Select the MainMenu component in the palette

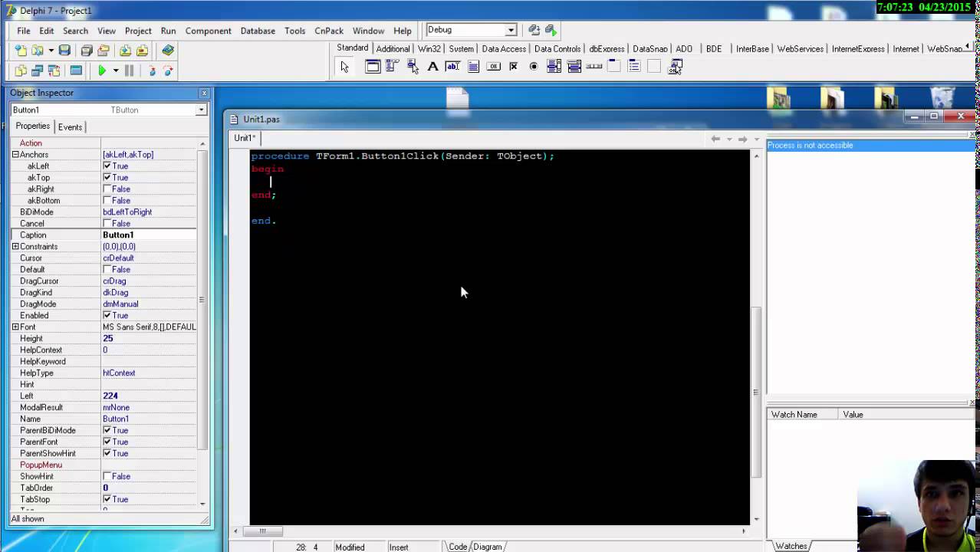point(392,67)
